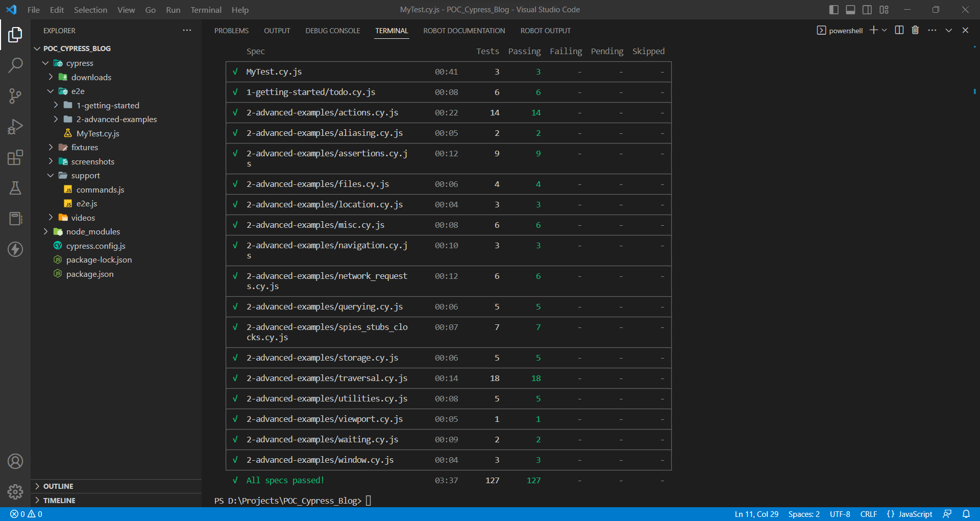Change line ending via CRLF
This screenshot has height=521, width=980.
click(868, 514)
